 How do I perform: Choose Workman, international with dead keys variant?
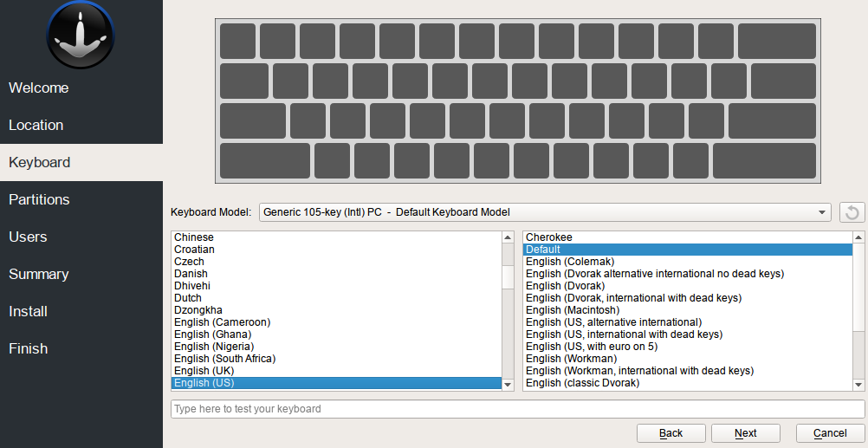point(688,371)
